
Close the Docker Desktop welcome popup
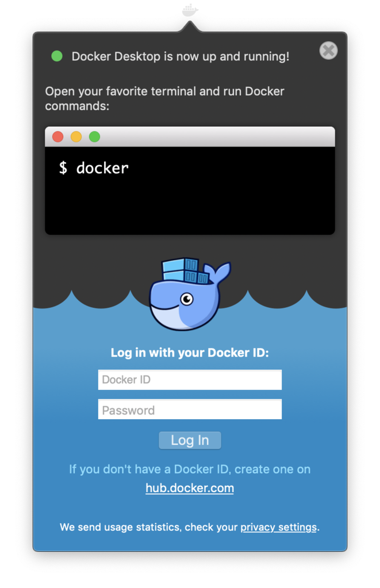(328, 51)
